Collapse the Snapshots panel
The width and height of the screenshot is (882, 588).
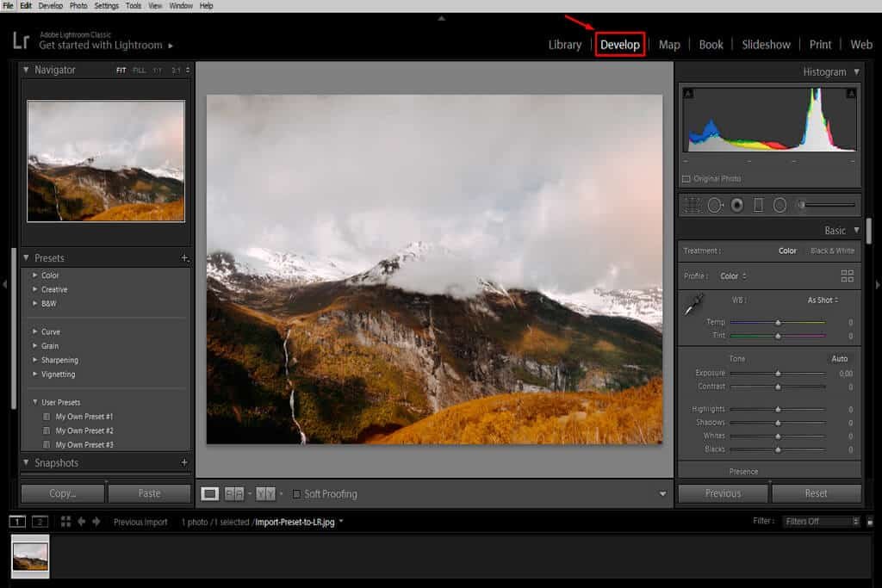[26, 462]
